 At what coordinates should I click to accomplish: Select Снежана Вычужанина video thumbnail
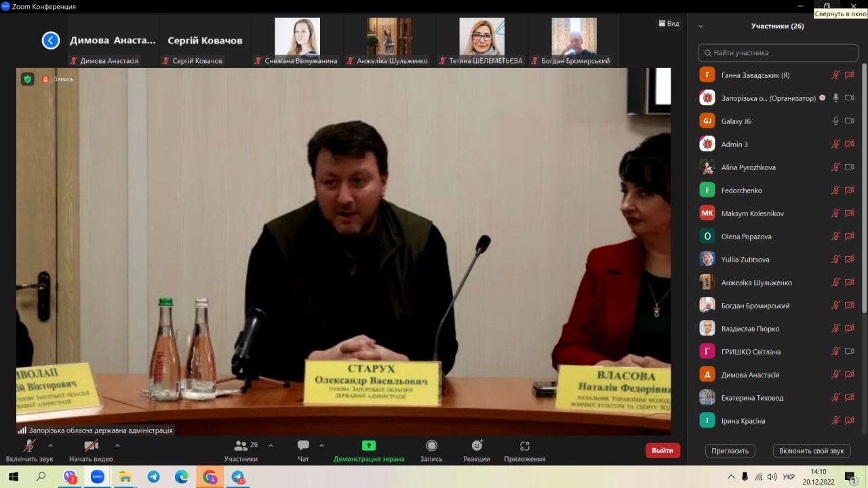click(x=297, y=41)
